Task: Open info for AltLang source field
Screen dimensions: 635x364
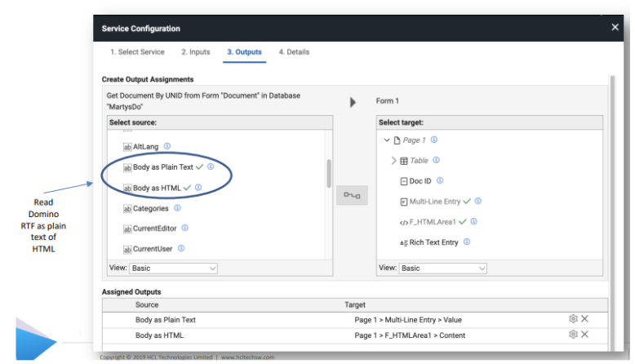Action: (167, 146)
